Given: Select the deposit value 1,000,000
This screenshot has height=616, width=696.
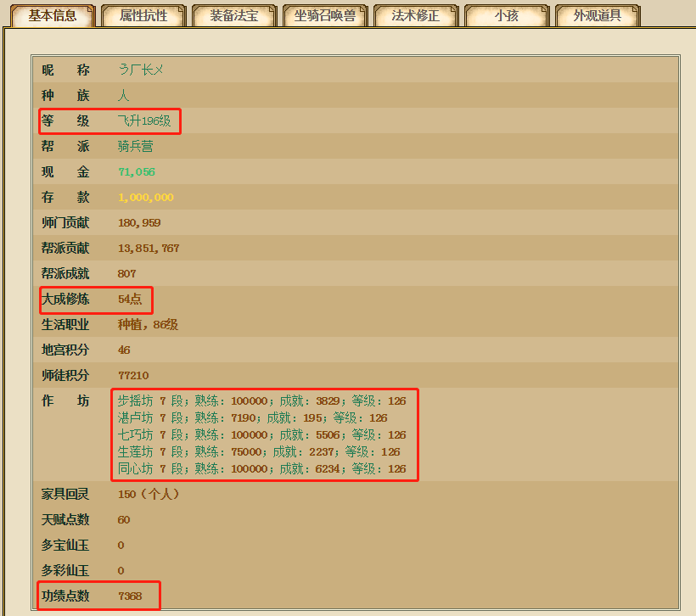Looking at the screenshot, I should pyautogui.click(x=146, y=198).
